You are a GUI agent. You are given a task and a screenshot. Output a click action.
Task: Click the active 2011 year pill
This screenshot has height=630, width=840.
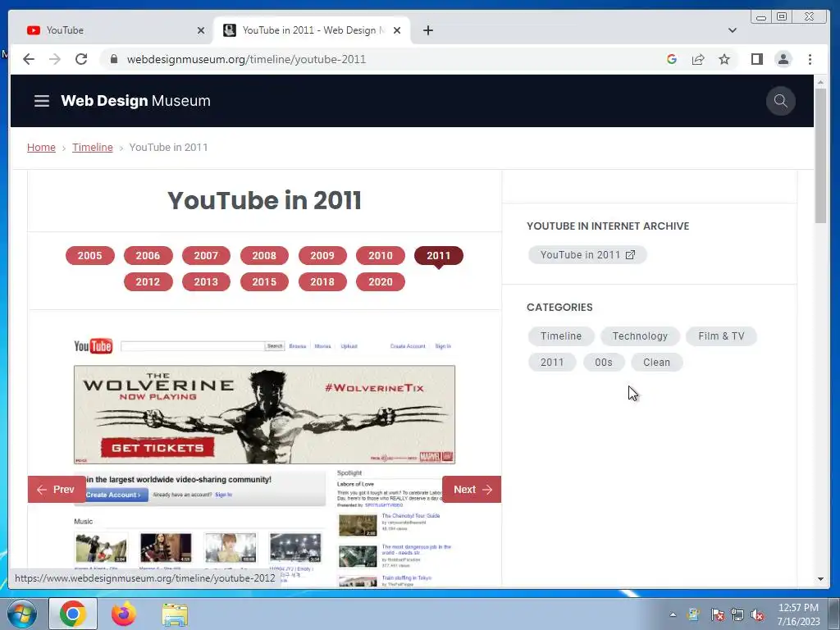[x=439, y=256]
